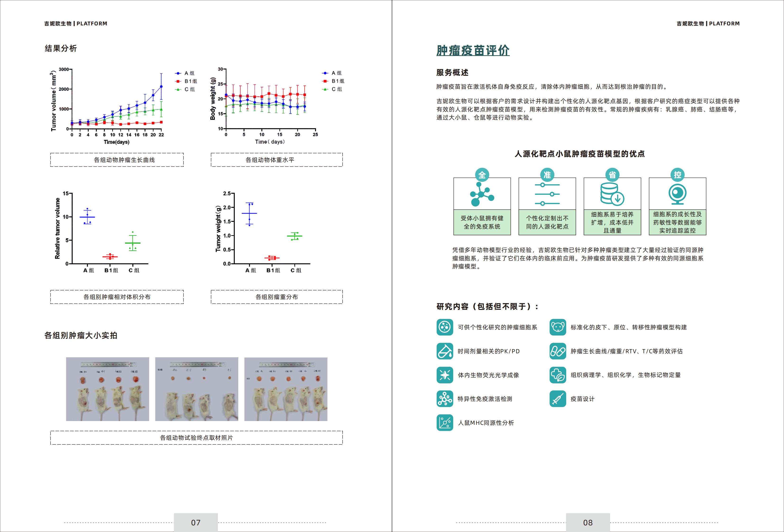784x532 pixels.
Task: Click the first mouse tumor photo (A组)
Action: tap(107, 389)
